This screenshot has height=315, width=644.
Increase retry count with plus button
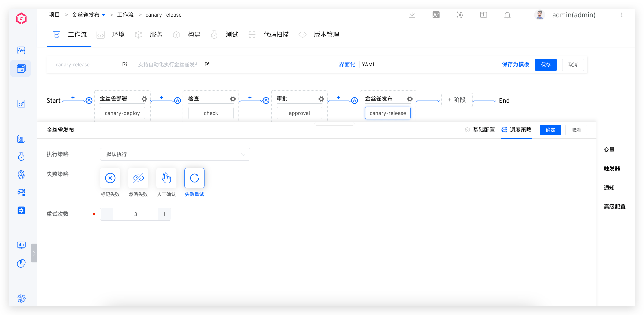(164, 214)
